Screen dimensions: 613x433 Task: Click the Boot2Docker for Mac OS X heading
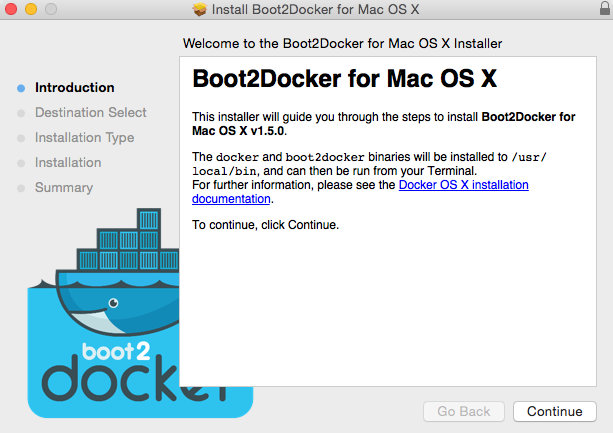click(344, 79)
